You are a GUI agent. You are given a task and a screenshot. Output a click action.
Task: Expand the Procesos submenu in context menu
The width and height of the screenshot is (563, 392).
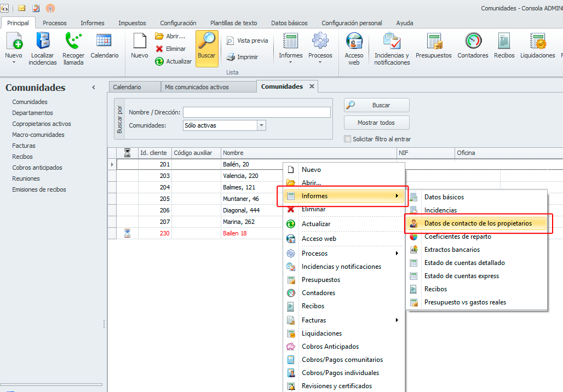click(397, 253)
